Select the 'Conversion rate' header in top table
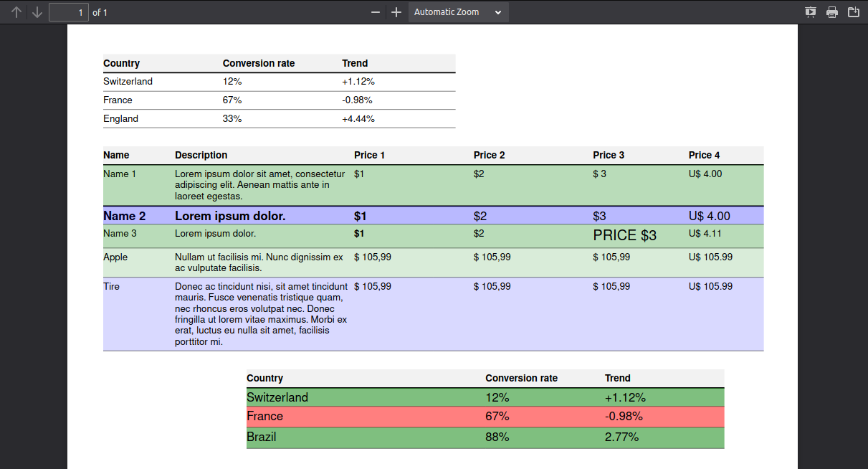This screenshot has height=469, width=868. point(259,63)
